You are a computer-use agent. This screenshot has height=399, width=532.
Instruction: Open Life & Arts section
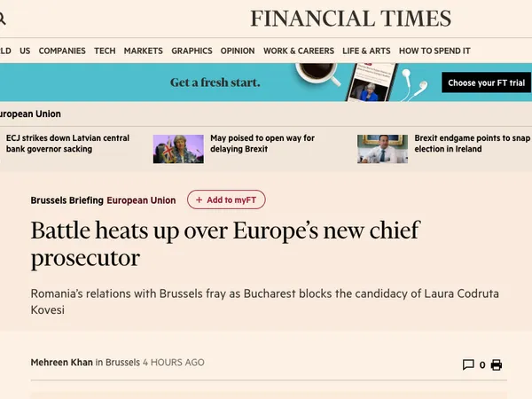point(366,51)
